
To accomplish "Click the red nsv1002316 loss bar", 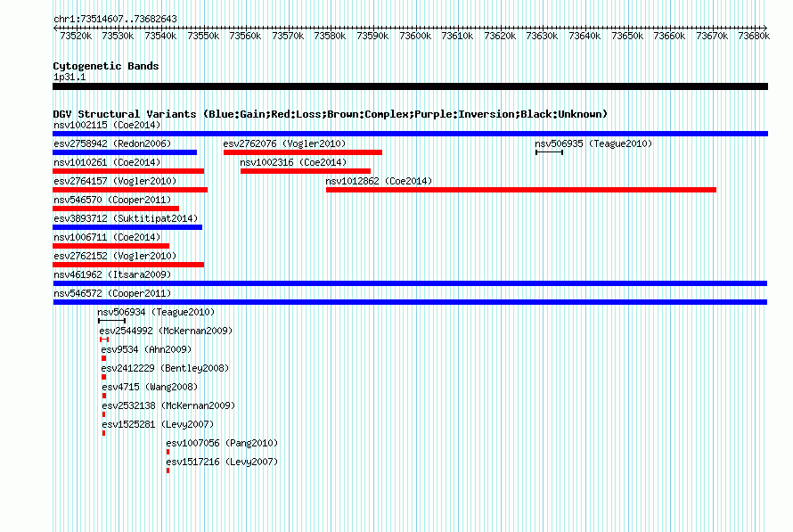I will [306, 171].
